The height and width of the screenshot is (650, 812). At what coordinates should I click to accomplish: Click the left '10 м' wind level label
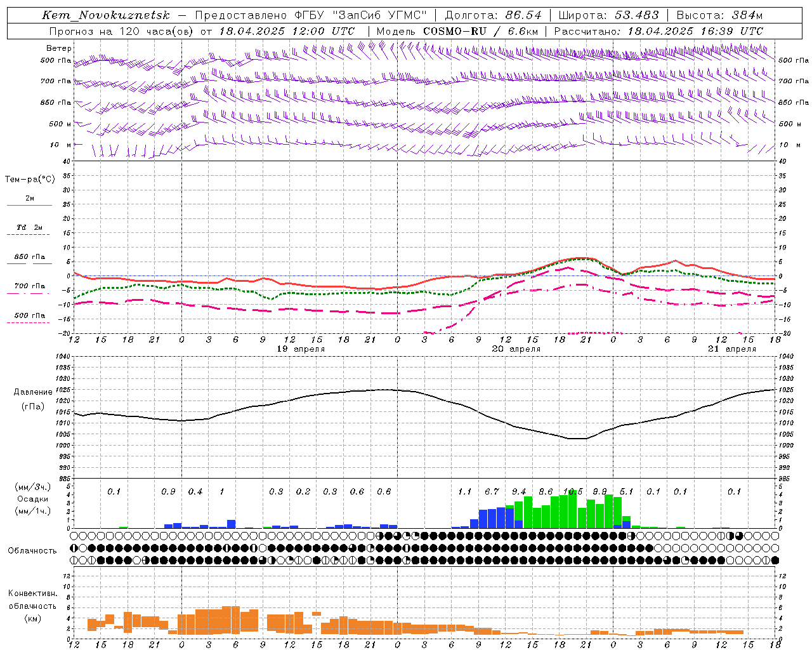point(61,145)
